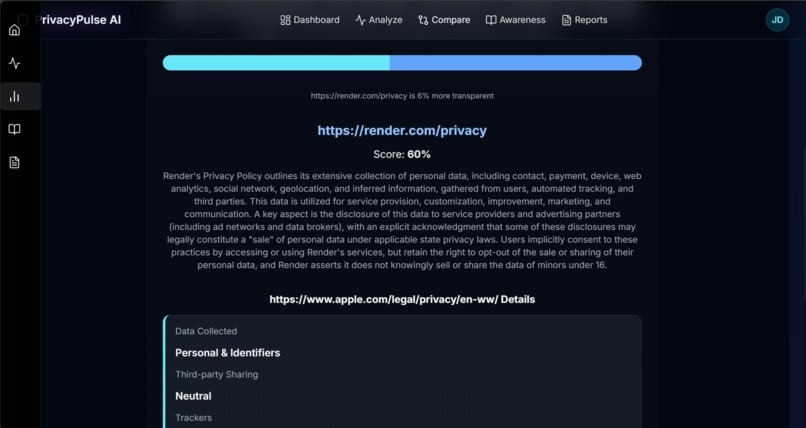Viewport: 806px width, 428px height.
Task: Click the 'Trackers' label
Action: point(193,418)
